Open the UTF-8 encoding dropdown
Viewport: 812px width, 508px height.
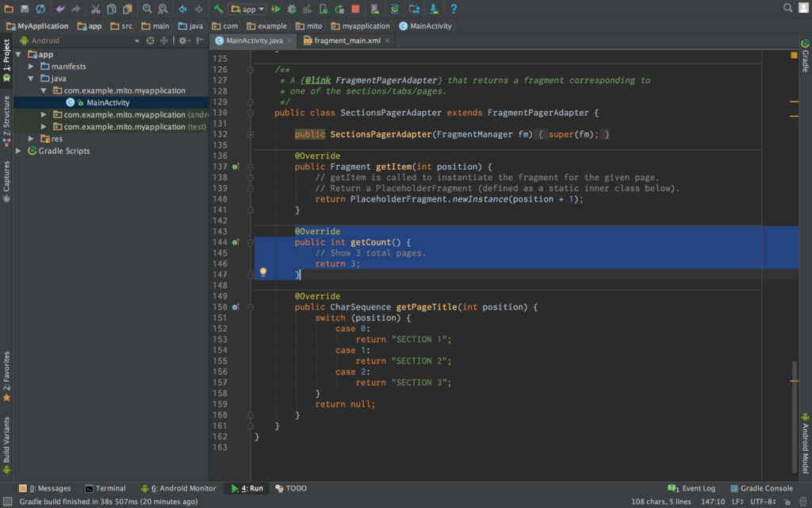coord(763,502)
